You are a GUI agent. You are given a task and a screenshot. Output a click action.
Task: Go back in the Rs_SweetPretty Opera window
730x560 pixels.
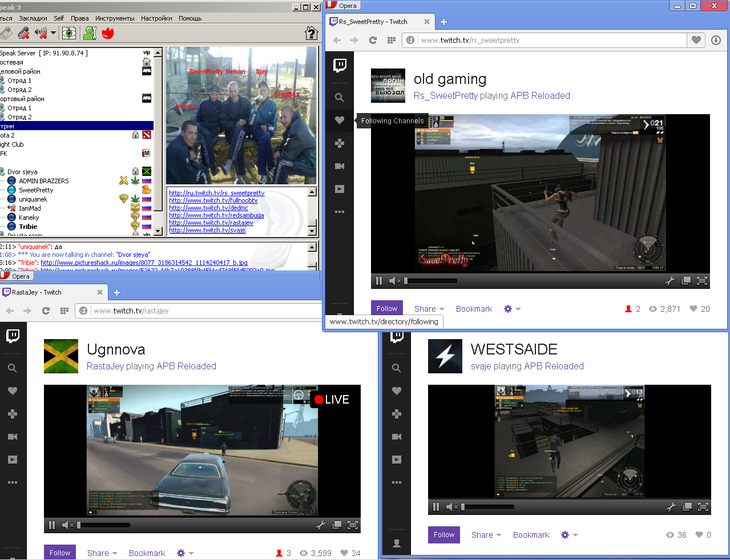[337, 40]
